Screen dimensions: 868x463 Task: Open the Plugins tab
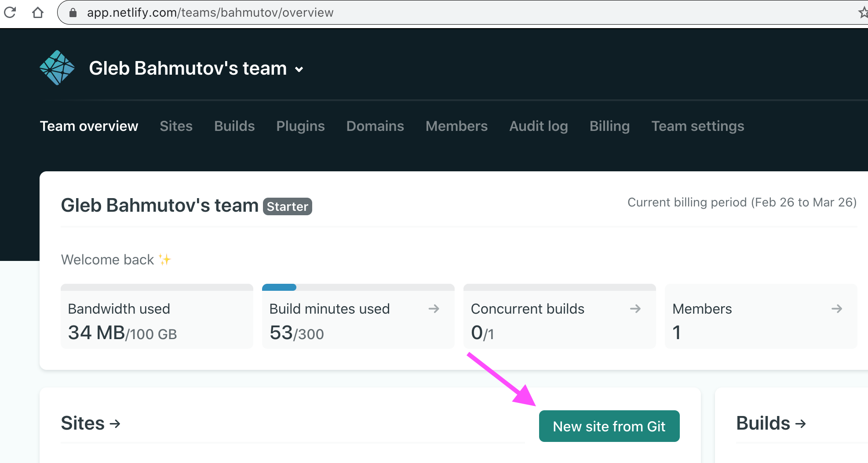pos(300,126)
